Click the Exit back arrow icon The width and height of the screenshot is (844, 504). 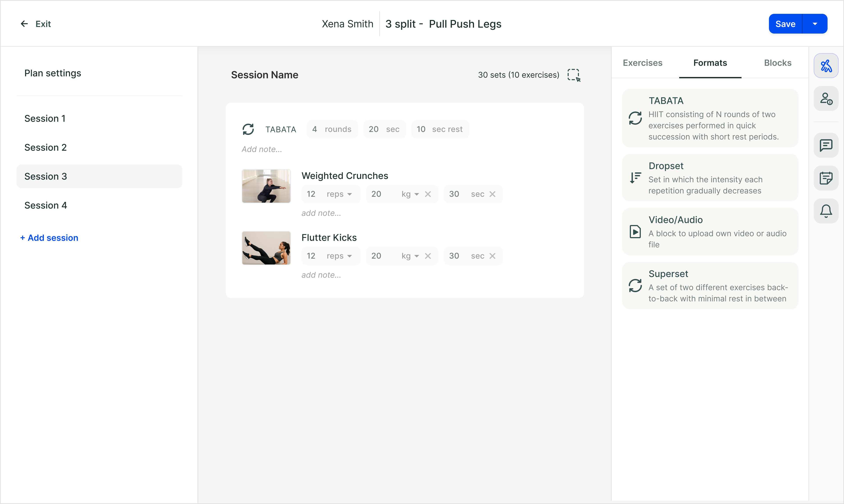(24, 24)
